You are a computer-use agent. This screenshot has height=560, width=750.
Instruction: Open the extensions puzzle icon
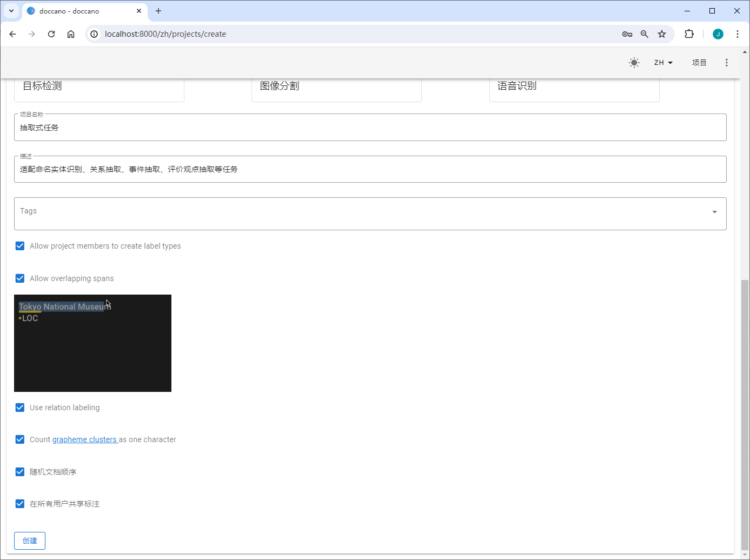tap(689, 34)
